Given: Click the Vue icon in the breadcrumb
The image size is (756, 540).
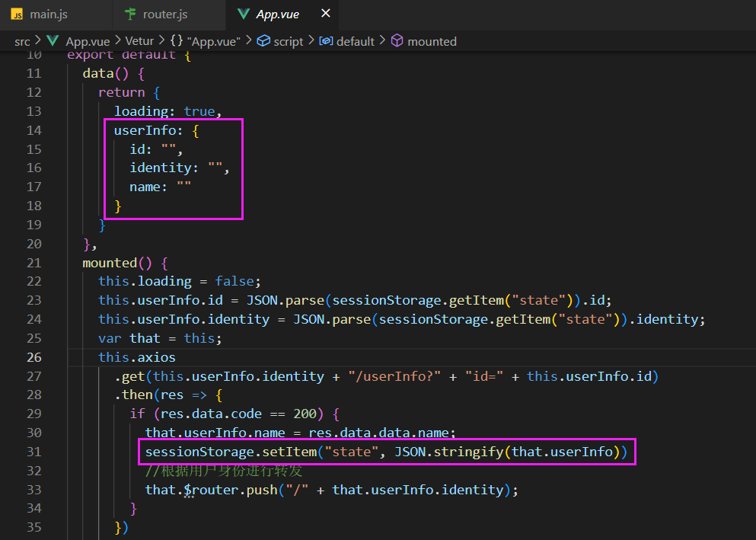Looking at the screenshot, I should coord(53,41).
